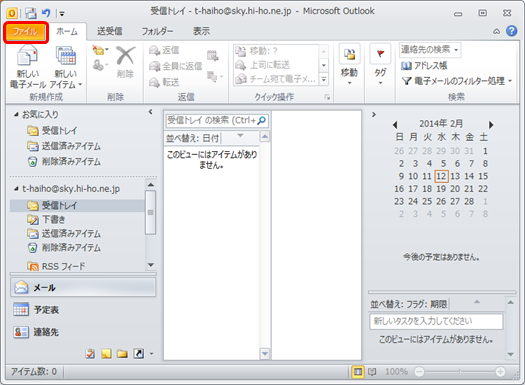This screenshot has width=525, height=385.
Task: Select Sent Items under Favorites
Action: (64, 146)
